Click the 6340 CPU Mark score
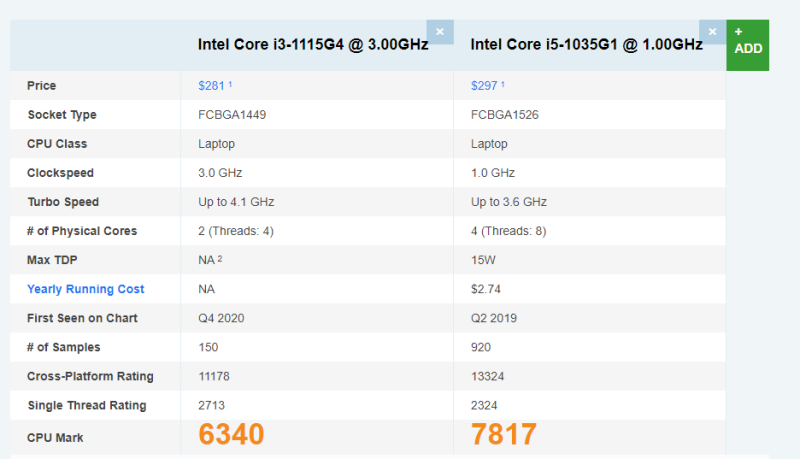800x459 pixels. [231, 434]
